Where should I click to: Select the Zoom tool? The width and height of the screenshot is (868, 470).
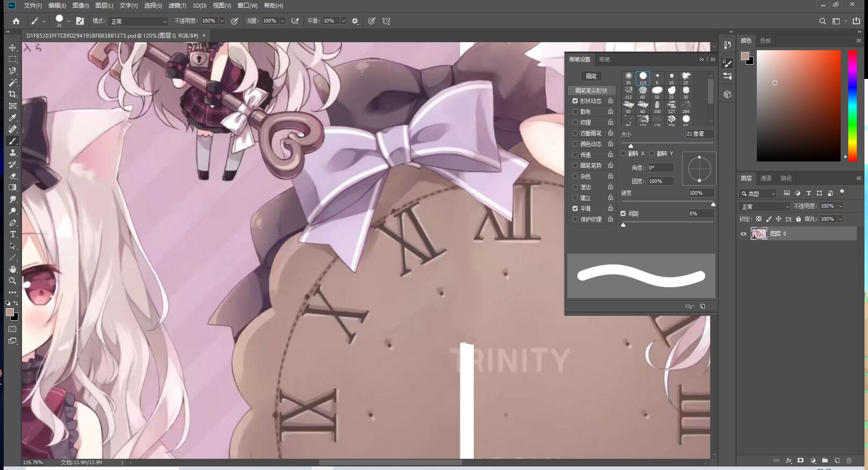[x=13, y=281]
